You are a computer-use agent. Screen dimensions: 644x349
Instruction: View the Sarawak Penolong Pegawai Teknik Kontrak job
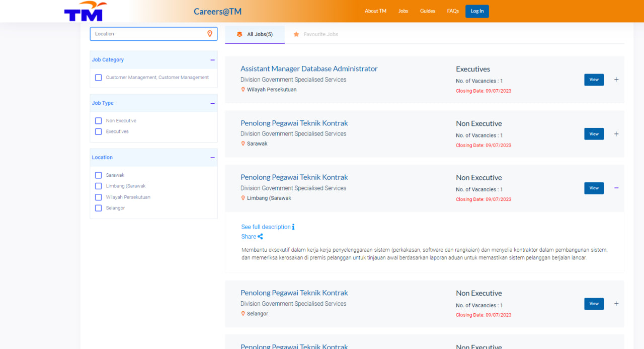click(x=594, y=134)
